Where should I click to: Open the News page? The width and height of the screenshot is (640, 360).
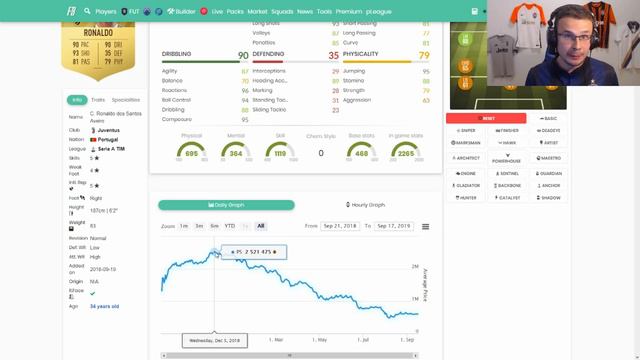coord(305,11)
